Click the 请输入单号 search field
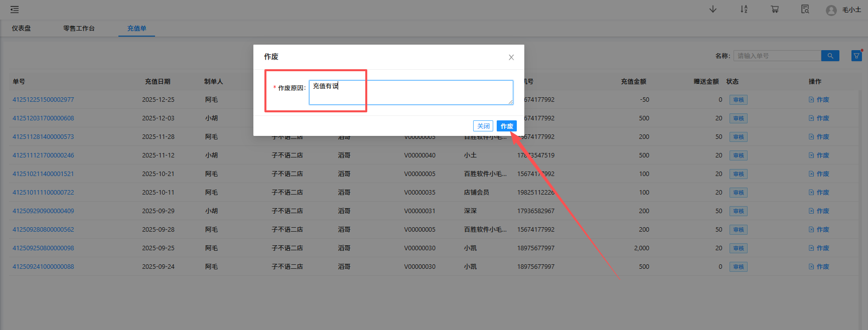The image size is (868, 330). tap(777, 56)
